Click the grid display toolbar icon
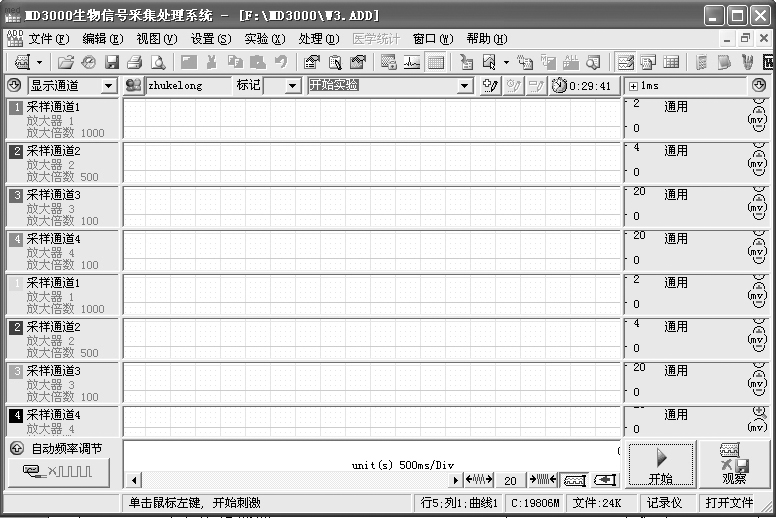This screenshot has width=776, height=518. tap(436, 62)
